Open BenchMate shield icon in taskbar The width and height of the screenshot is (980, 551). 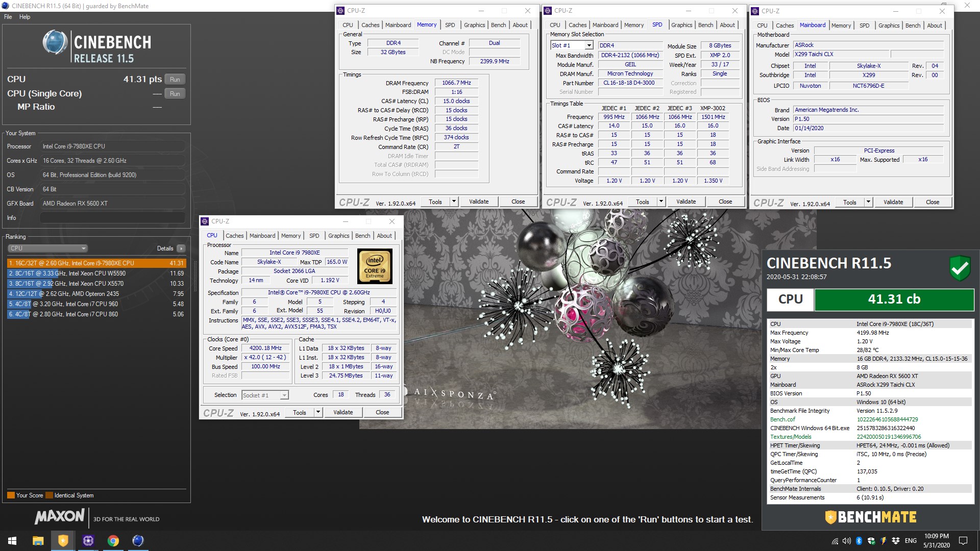click(63, 541)
